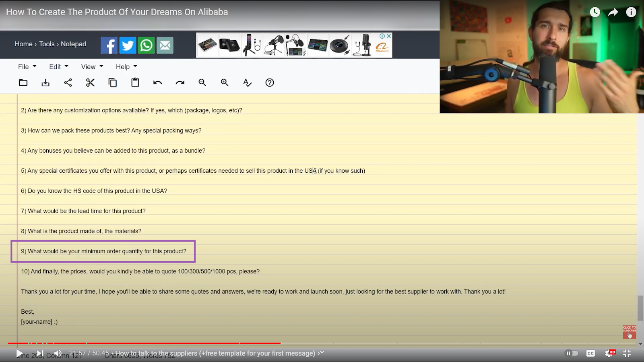This screenshot has height=362, width=644.
Task: Go to Home breadcrumb
Action: click(x=23, y=44)
